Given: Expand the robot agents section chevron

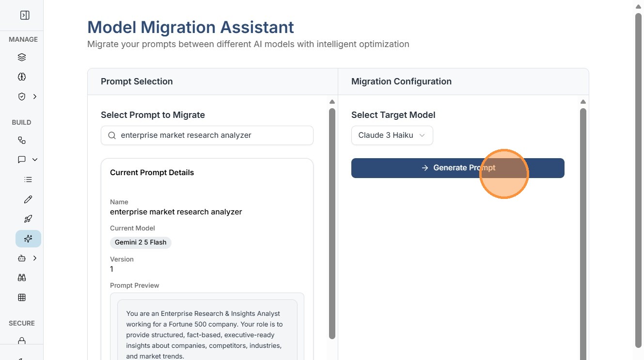Looking at the screenshot, I should pyautogui.click(x=35, y=259).
